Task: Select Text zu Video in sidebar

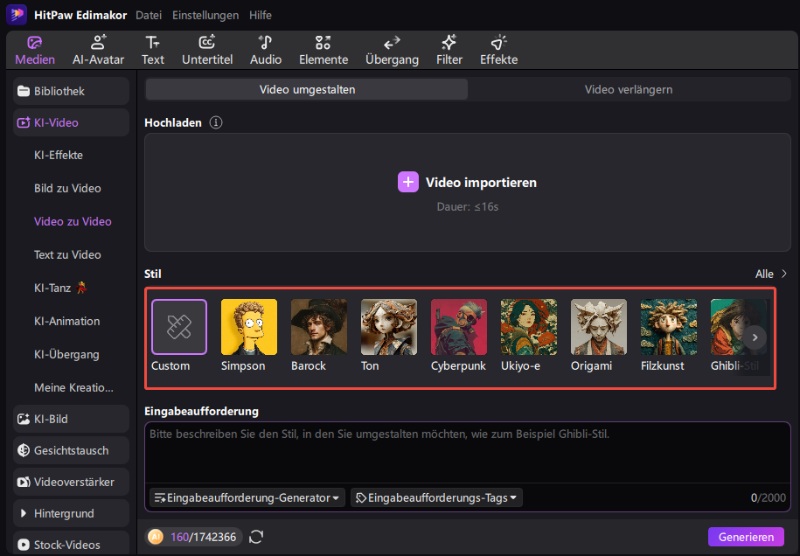Action: [67, 255]
